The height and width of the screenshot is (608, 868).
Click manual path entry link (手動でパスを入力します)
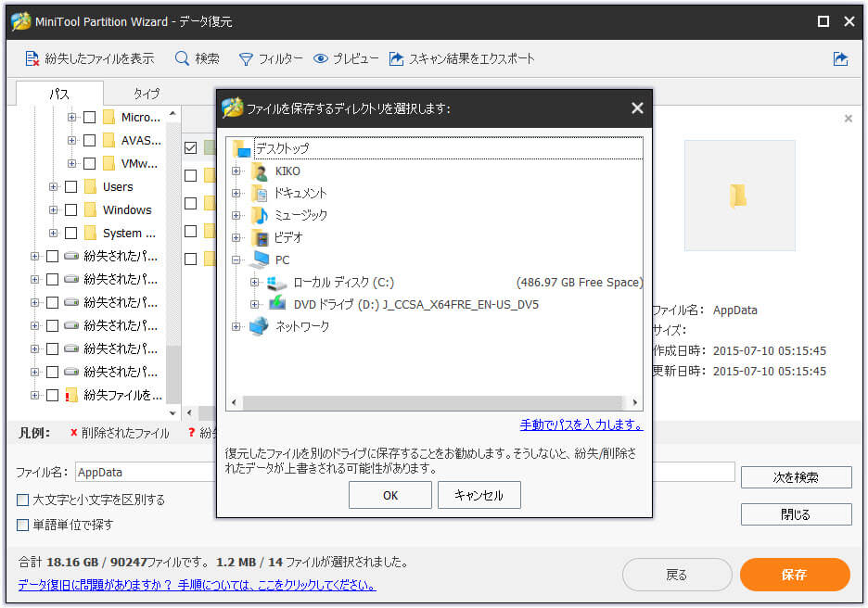coord(581,424)
